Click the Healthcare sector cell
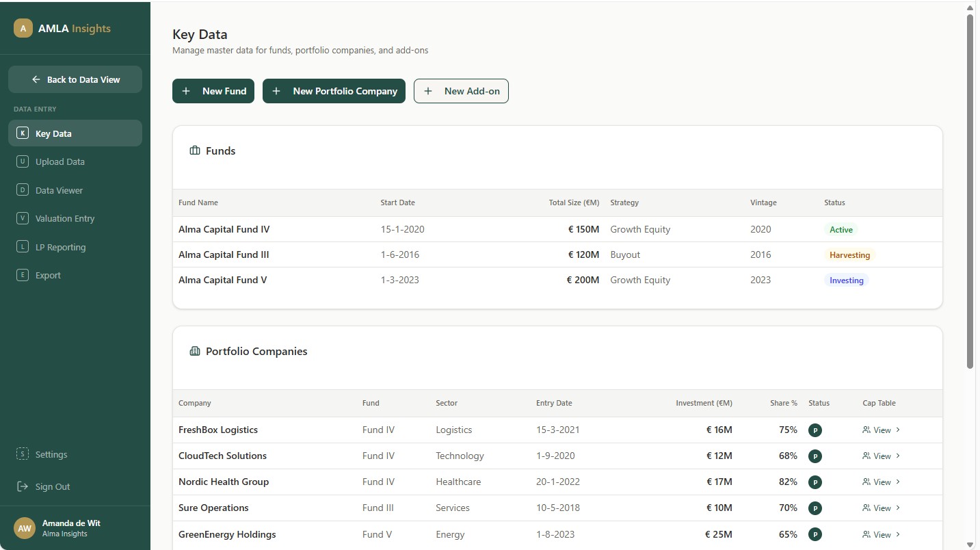 point(458,482)
